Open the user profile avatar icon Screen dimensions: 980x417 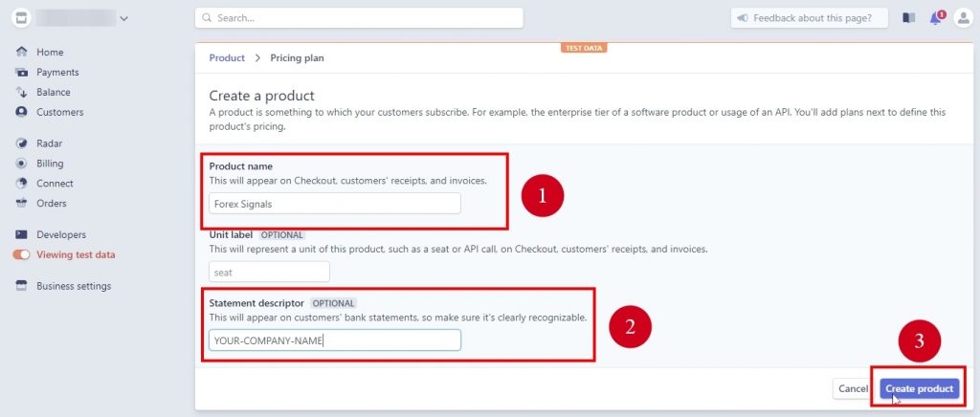coord(963,18)
